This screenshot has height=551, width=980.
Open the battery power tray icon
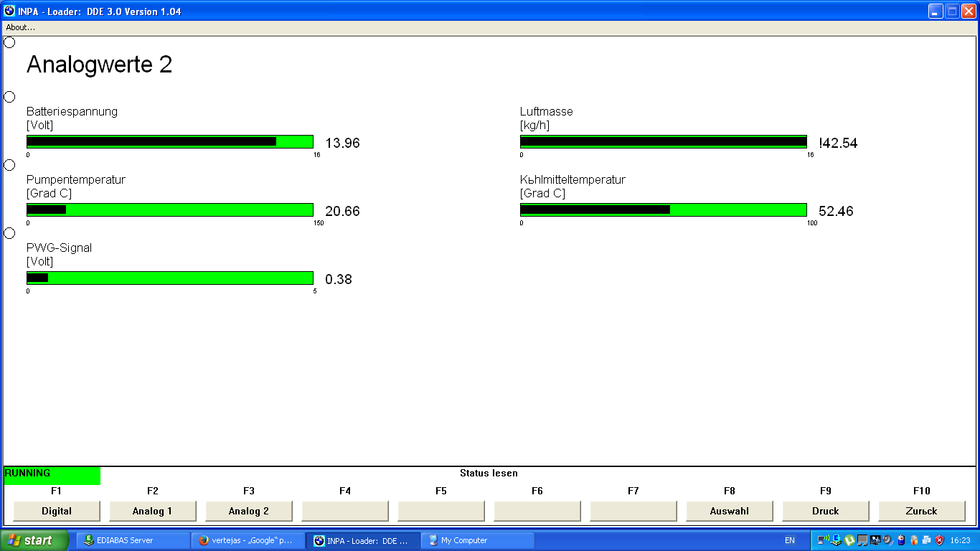[901, 540]
